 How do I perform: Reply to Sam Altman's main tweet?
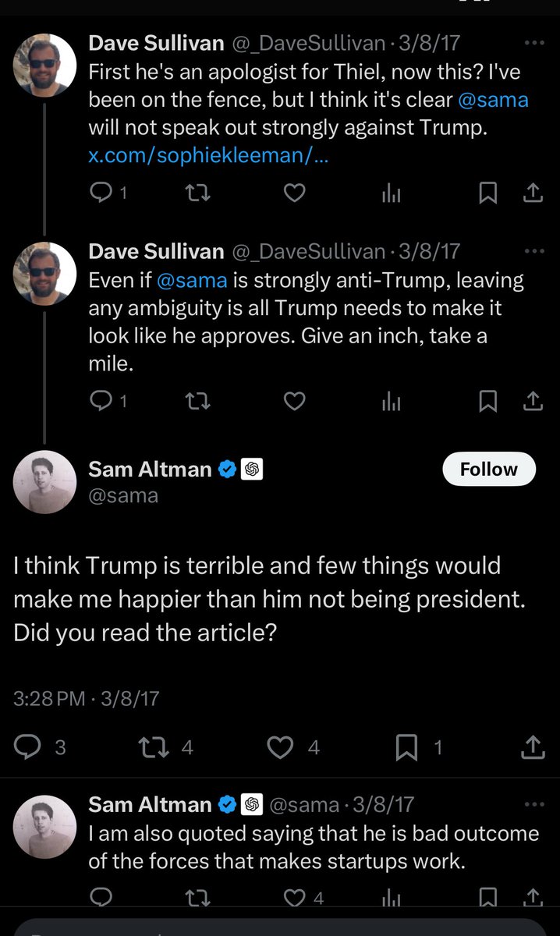click(x=30, y=747)
